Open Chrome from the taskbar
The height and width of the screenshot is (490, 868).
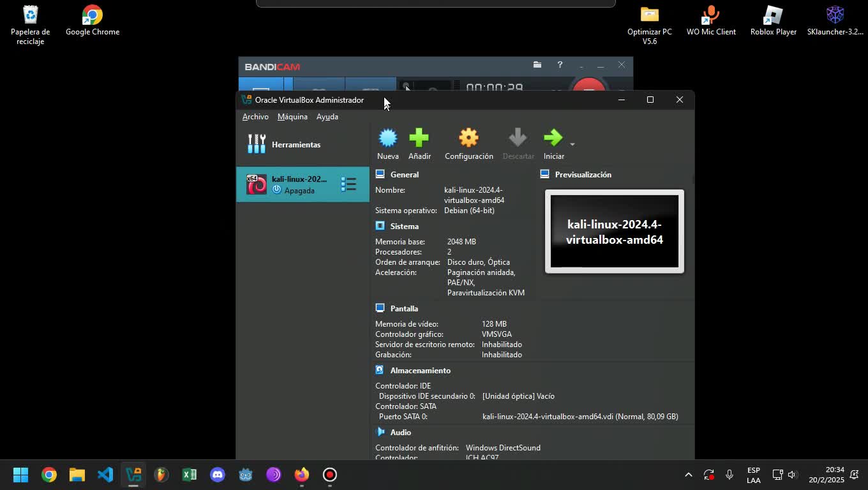(49, 475)
